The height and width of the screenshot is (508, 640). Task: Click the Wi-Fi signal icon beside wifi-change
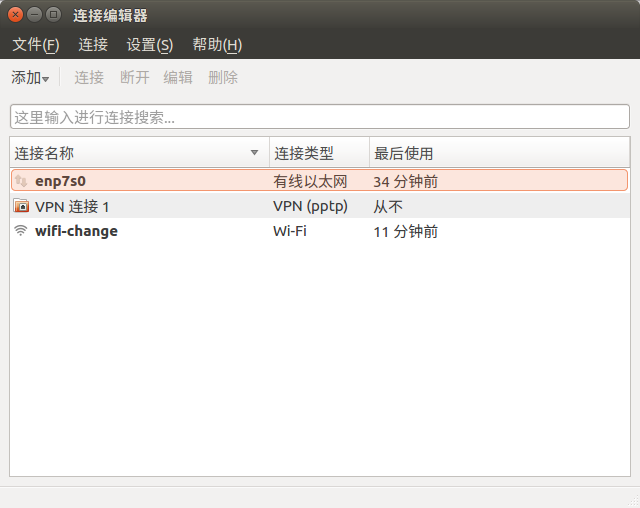coord(21,231)
